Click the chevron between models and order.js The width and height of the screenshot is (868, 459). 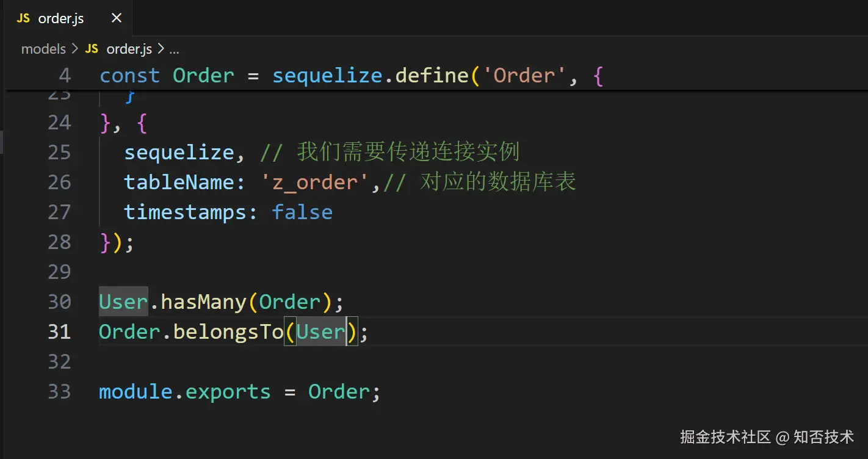(75, 49)
